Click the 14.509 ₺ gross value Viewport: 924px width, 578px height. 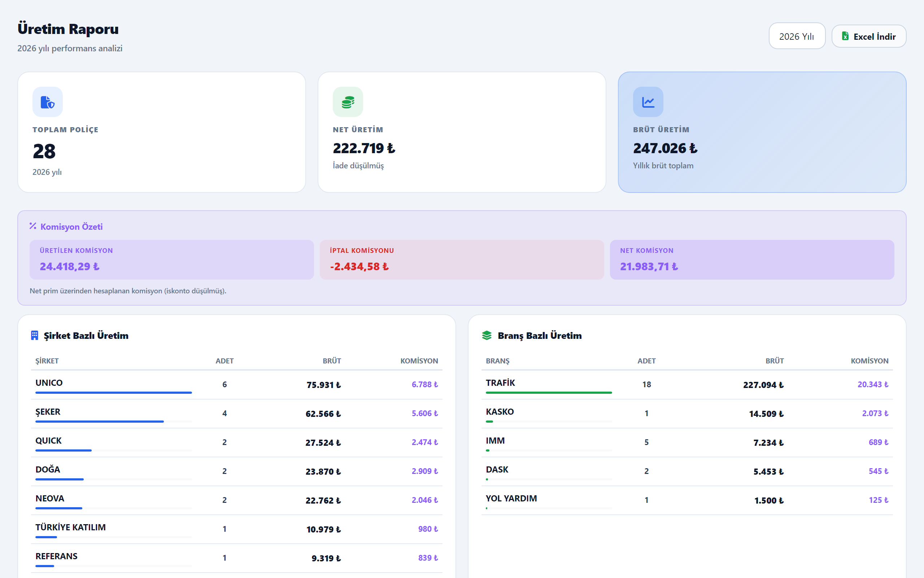766,414
